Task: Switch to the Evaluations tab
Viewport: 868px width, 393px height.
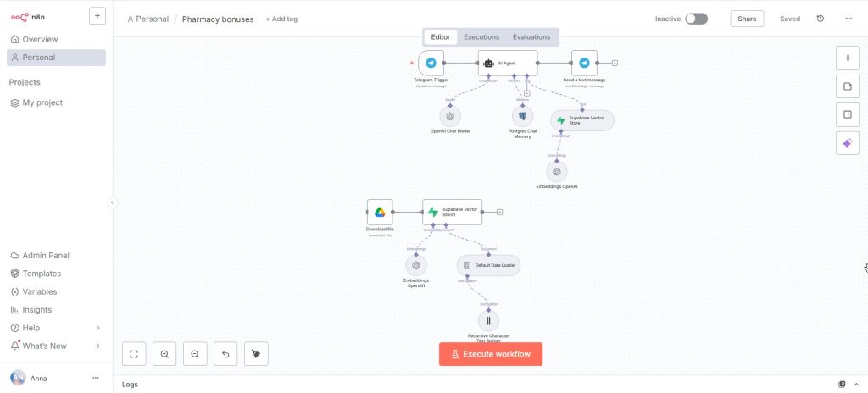Action: 531,37
